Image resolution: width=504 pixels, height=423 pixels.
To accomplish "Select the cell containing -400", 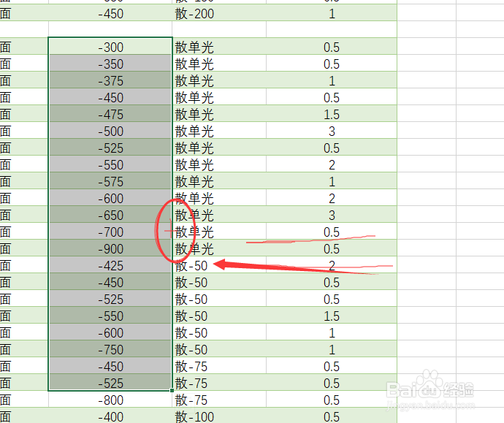I will tap(110, 416).
